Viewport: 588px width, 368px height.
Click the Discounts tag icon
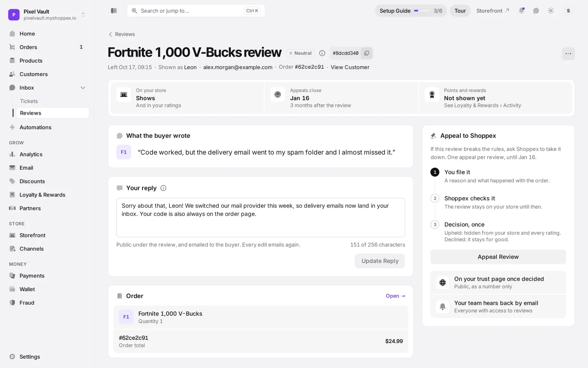(x=12, y=181)
